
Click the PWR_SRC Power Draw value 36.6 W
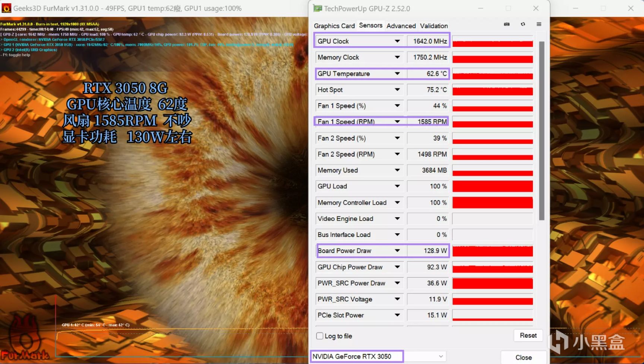click(x=428, y=283)
